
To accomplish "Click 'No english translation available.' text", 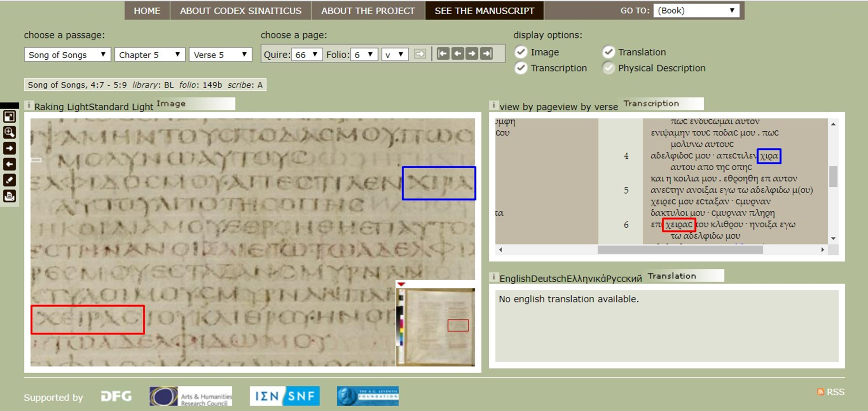I will tap(568, 299).
